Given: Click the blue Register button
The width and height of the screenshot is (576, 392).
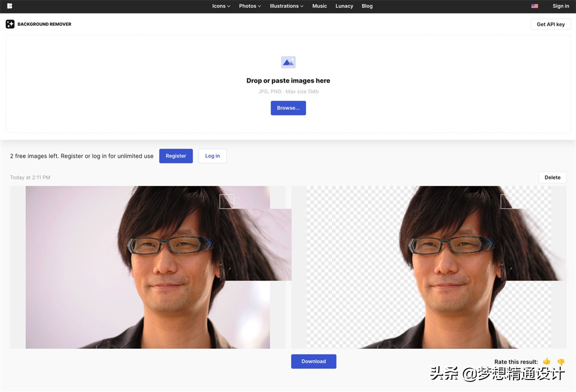Looking at the screenshot, I should [176, 156].
